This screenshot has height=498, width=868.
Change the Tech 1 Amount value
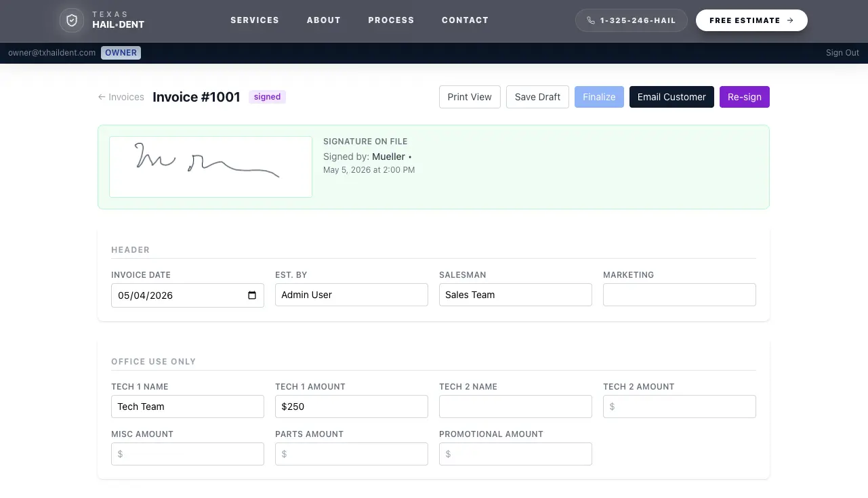tap(352, 407)
